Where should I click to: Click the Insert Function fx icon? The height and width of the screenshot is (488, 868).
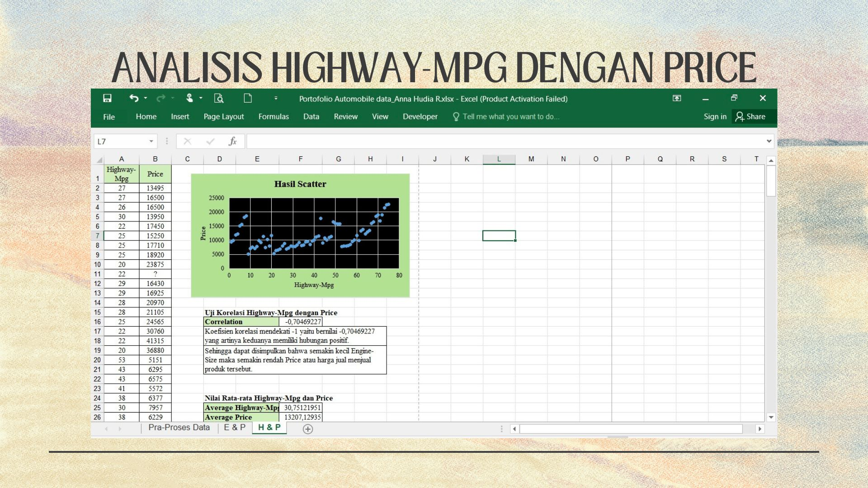pyautogui.click(x=232, y=141)
